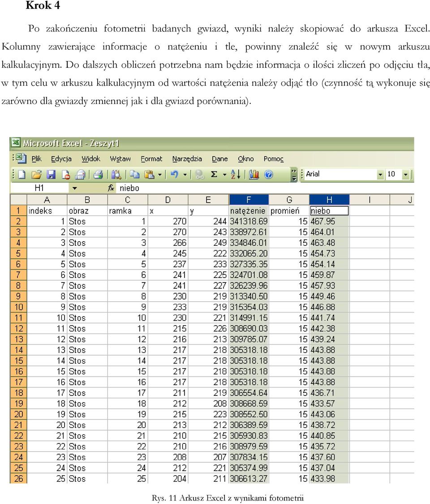Click the Open file folder icon
This screenshot has height=504, width=430.
tap(37, 174)
